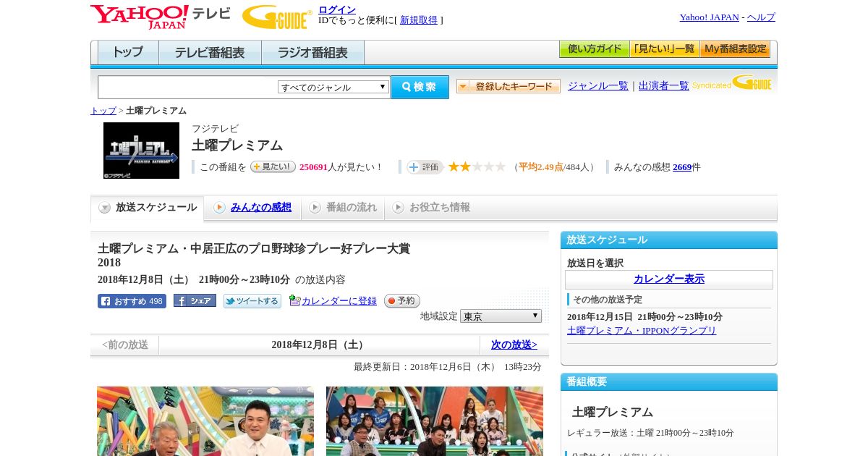
Task: Select 最終更新日 timestamp text
Action: [448, 367]
